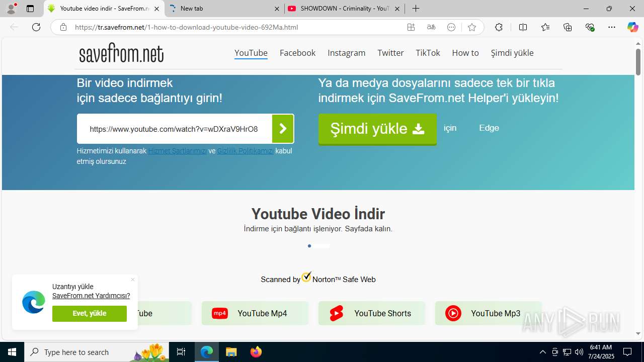The height and width of the screenshot is (362, 644).
Task: Click the page vertical scrollbar thumb
Action: click(638, 62)
